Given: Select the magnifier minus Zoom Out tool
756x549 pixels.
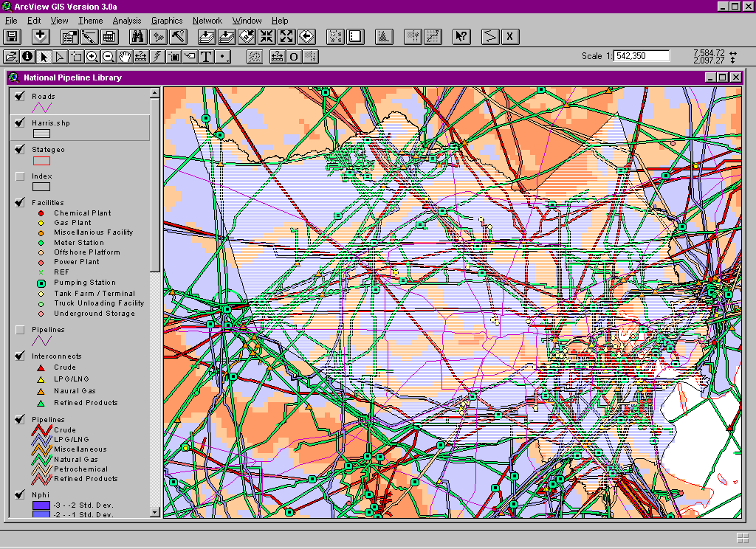Looking at the screenshot, I should pyautogui.click(x=109, y=57).
